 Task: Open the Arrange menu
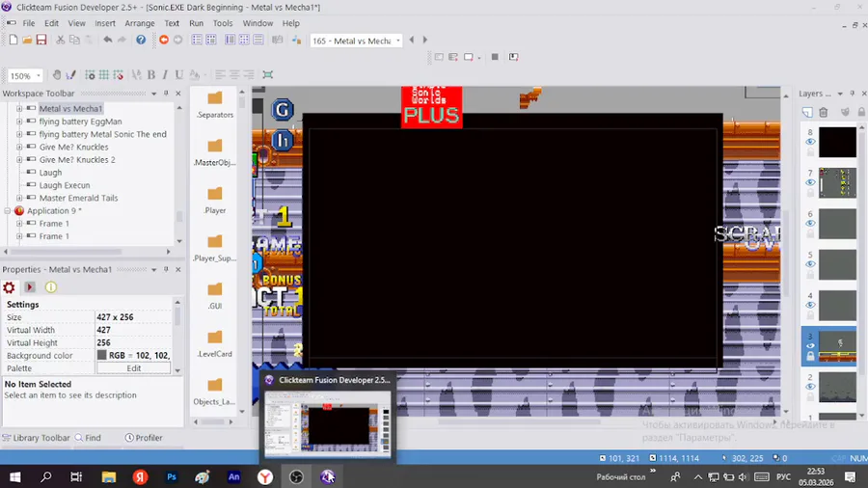point(140,23)
